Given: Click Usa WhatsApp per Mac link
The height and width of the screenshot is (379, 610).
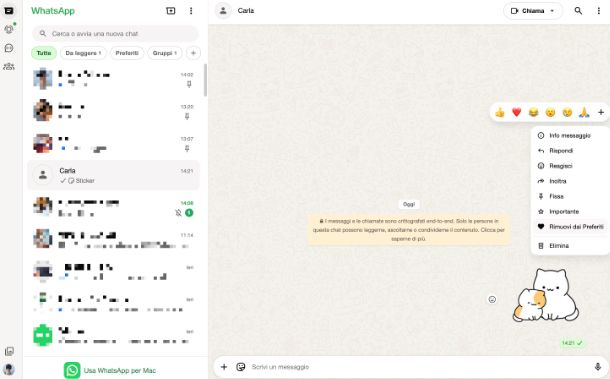Looking at the screenshot, I should 120,370.
